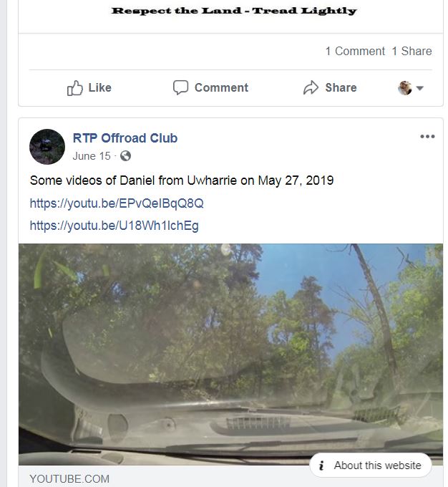Open the youtu.be/EPvQeIBqQ8Q link
Screen dimensions: 448x487
click(x=117, y=203)
